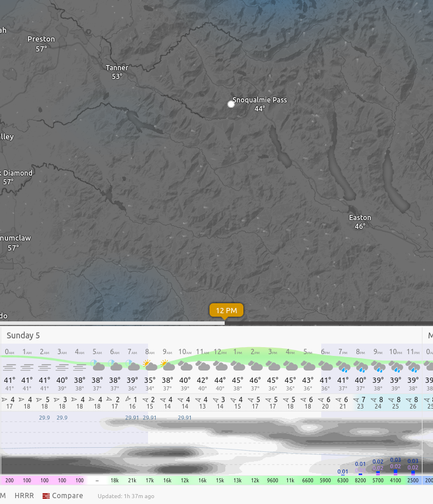433x504 pixels.
Task: Click the rain cloud icon at 8 PM
Action: pyautogui.click(x=360, y=366)
